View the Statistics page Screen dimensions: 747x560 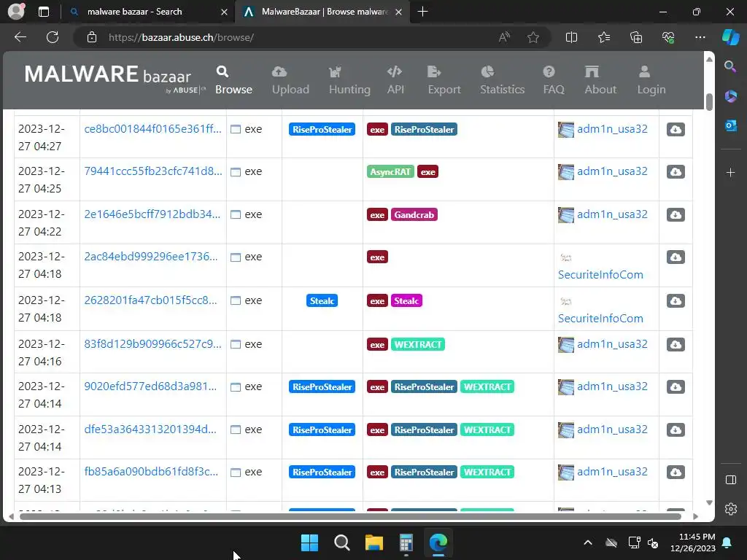[502, 80]
